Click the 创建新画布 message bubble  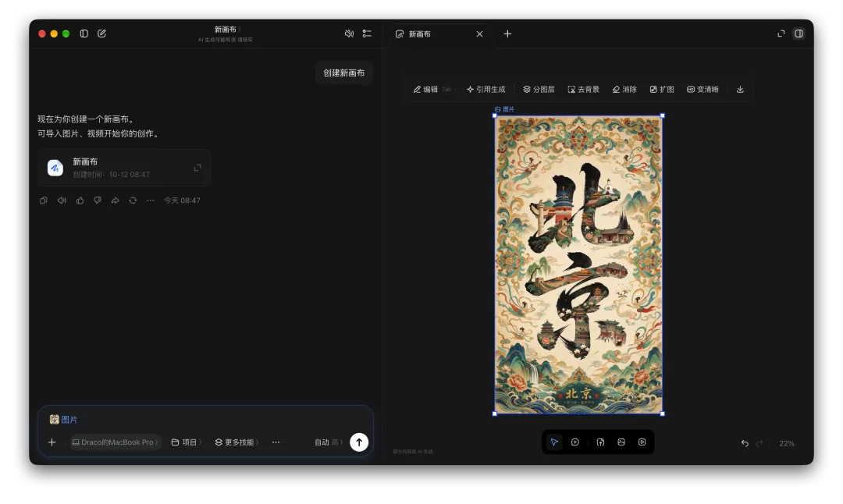click(344, 73)
